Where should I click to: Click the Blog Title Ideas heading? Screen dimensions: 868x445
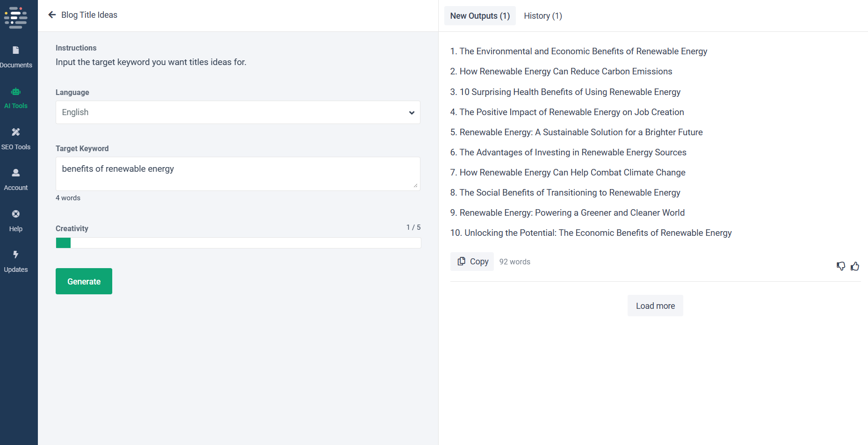pos(89,15)
